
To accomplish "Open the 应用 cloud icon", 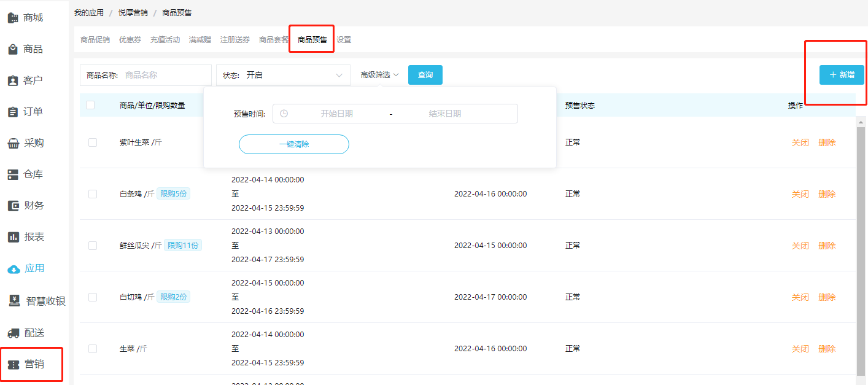I will [14, 269].
